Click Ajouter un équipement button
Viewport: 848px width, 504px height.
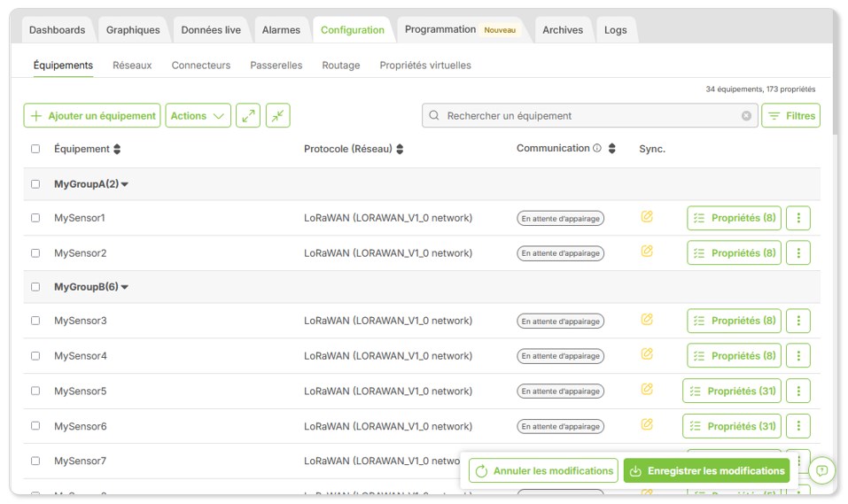coord(92,116)
